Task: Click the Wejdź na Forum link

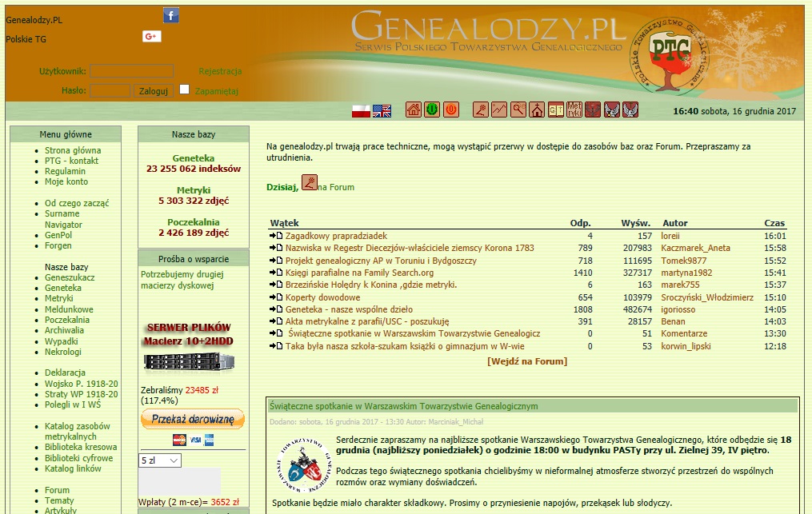Action: pyautogui.click(x=526, y=361)
